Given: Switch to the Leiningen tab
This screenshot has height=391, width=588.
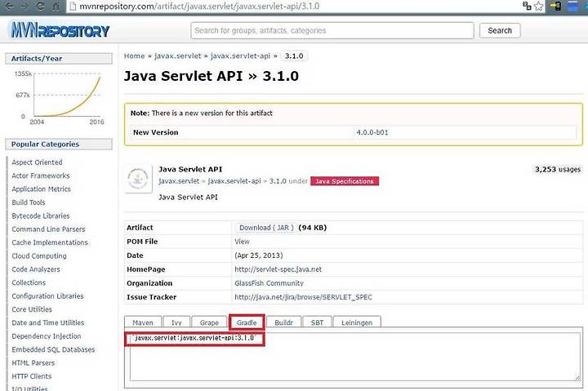Looking at the screenshot, I should pos(357,322).
